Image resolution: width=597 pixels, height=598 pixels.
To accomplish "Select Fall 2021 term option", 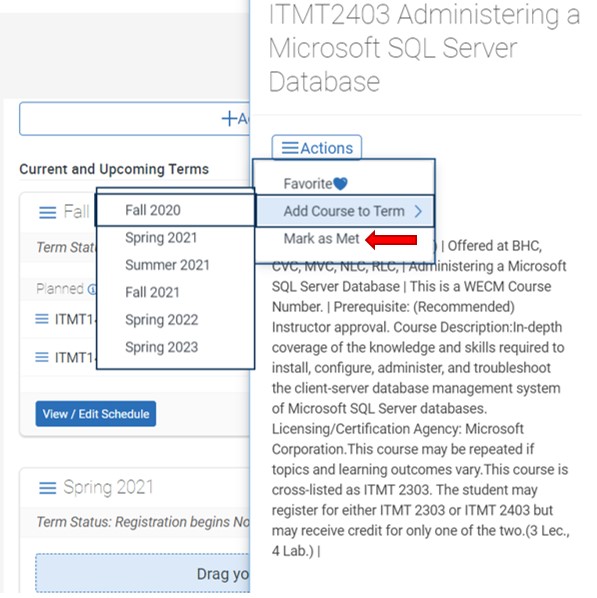I will (x=152, y=293).
